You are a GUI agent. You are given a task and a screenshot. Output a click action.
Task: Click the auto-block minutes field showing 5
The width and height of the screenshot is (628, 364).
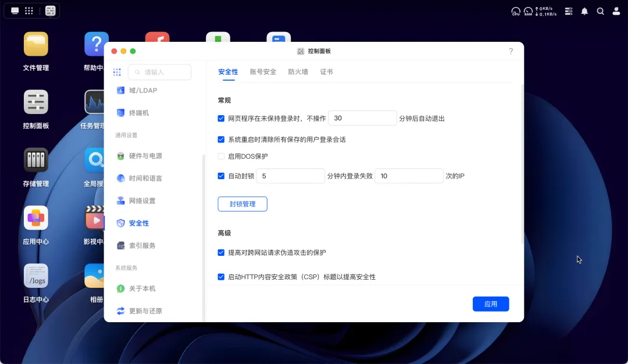[290, 176]
